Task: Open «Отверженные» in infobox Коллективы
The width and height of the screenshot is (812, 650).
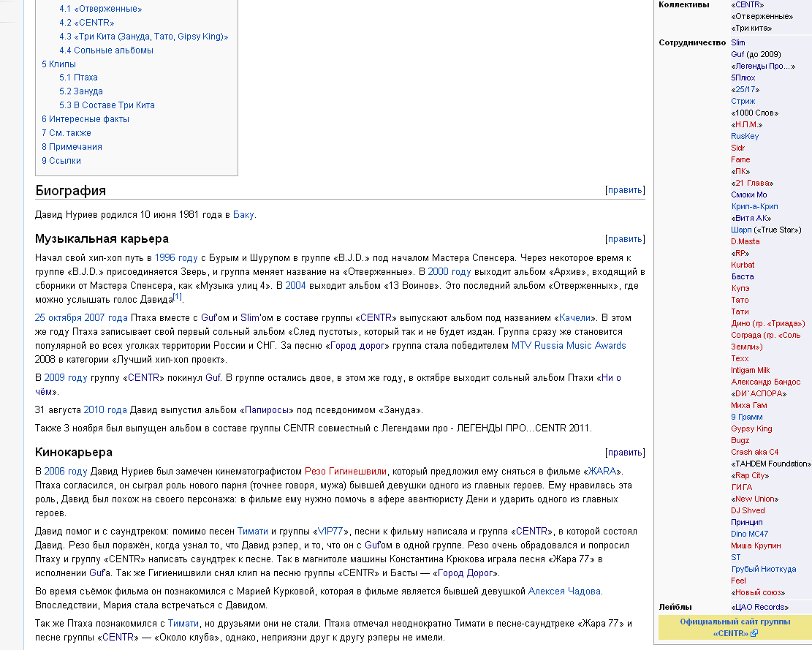Action: pyautogui.click(x=762, y=17)
